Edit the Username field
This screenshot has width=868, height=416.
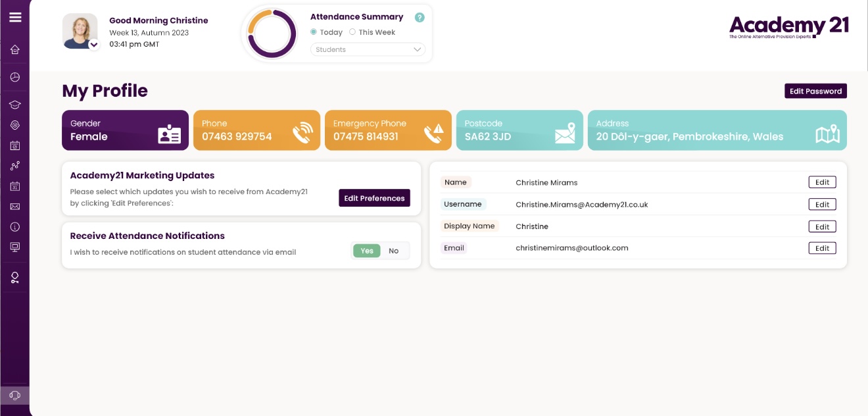point(822,205)
